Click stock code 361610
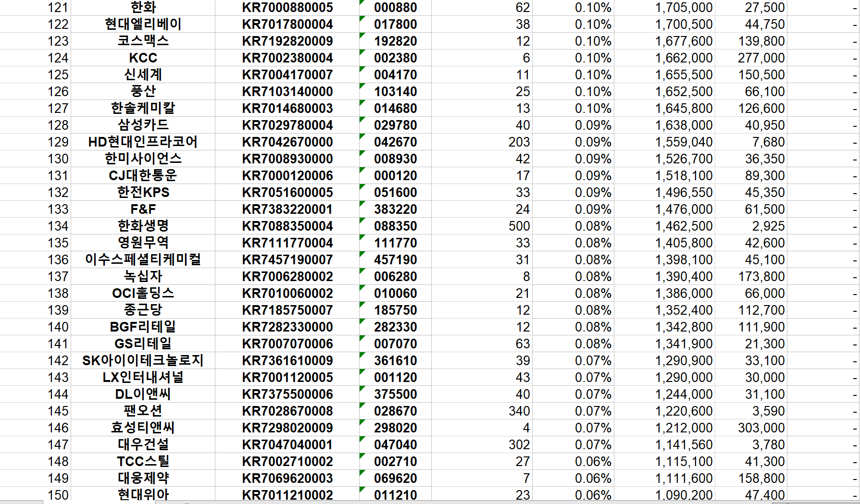The image size is (860, 504). click(395, 361)
